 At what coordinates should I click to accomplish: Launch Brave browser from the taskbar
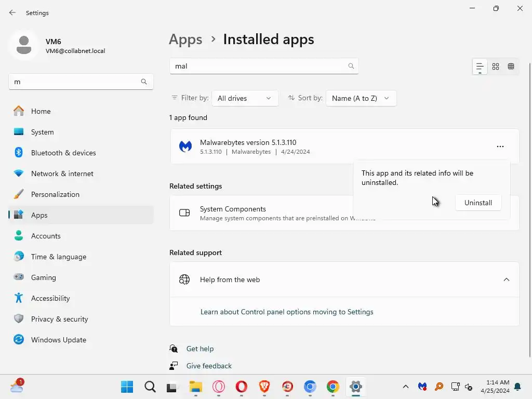264,387
